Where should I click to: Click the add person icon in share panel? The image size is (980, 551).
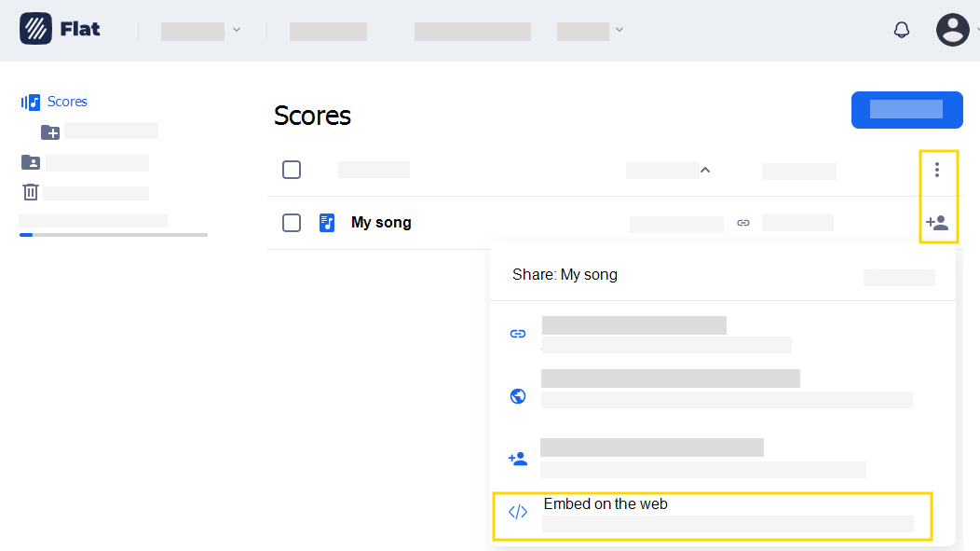tap(518, 459)
